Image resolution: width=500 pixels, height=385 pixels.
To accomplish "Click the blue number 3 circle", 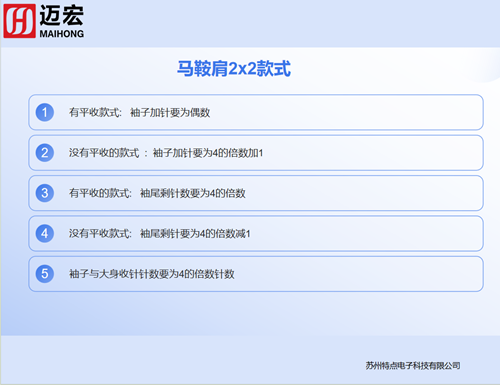I will click(x=45, y=193).
